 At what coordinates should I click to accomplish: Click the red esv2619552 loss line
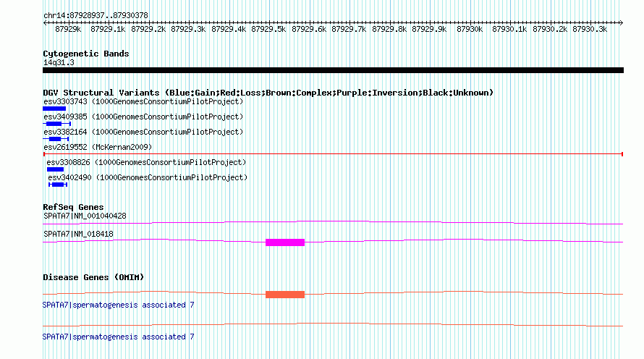click(x=333, y=154)
